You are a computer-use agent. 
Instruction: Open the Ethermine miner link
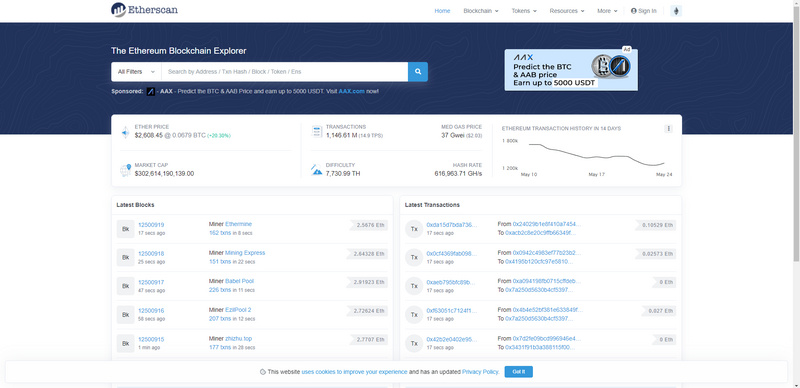click(x=238, y=224)
